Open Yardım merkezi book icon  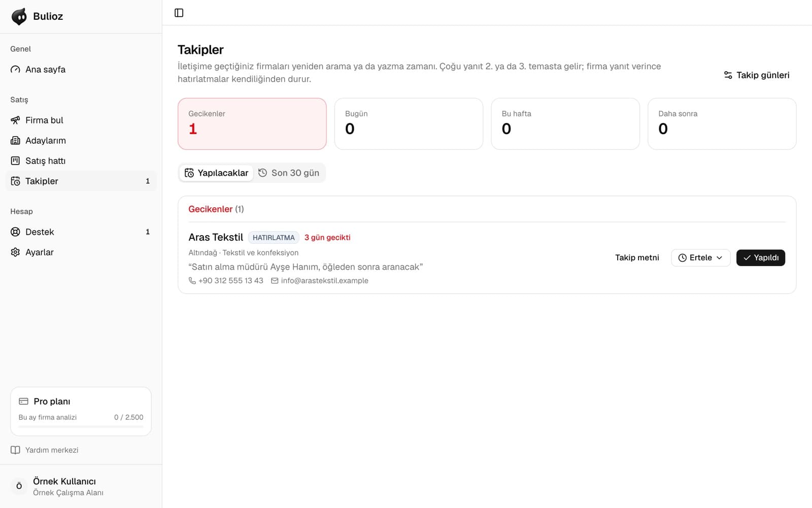point(15,450)
